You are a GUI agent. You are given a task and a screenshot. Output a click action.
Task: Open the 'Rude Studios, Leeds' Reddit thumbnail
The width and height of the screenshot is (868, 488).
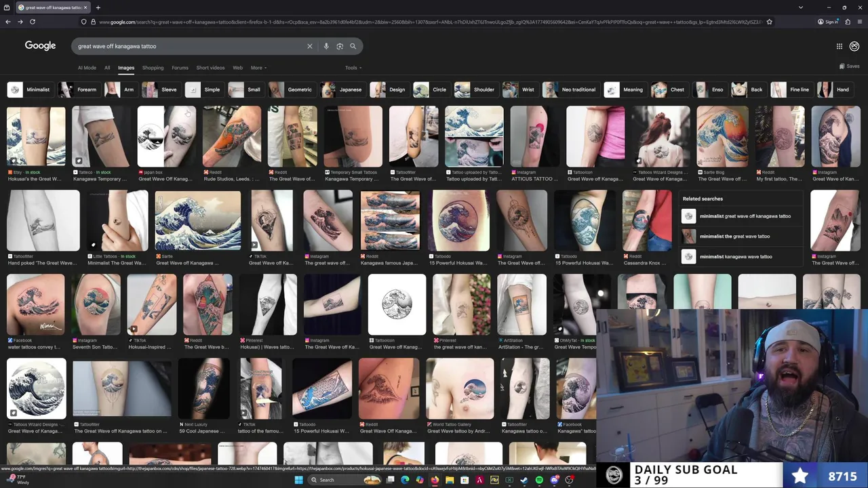(x=232, y=136)
